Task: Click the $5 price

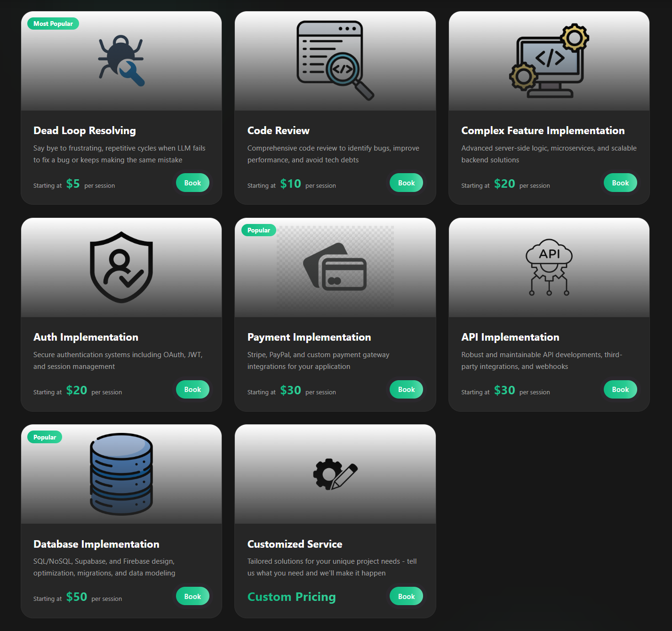Action: pyautogui.click(x=73, y=184)
